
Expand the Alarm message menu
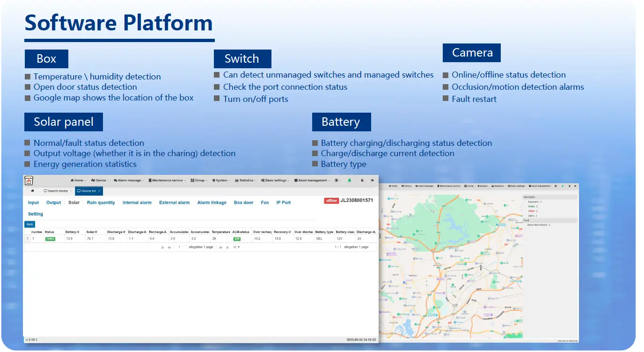(x=129, y=180)
